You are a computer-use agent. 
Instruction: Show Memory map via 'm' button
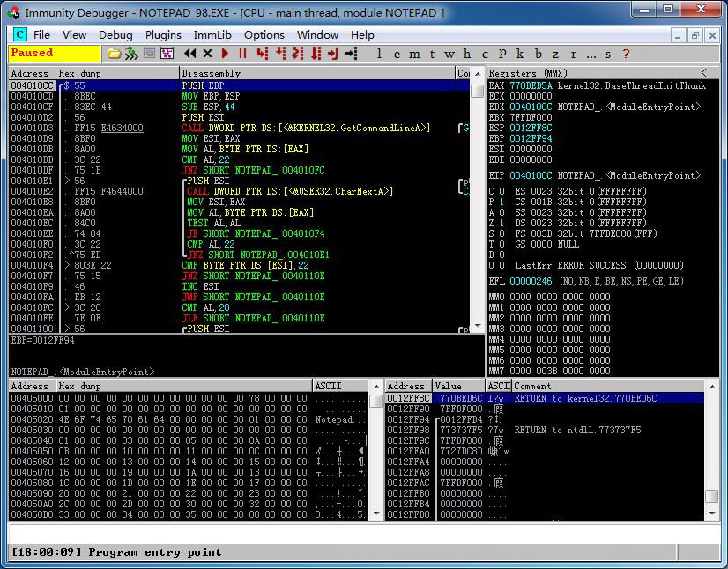point(414,55)
